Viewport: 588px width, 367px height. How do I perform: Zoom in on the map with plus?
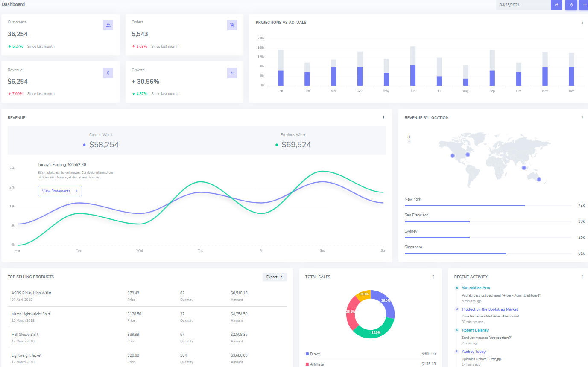point(409,137)
